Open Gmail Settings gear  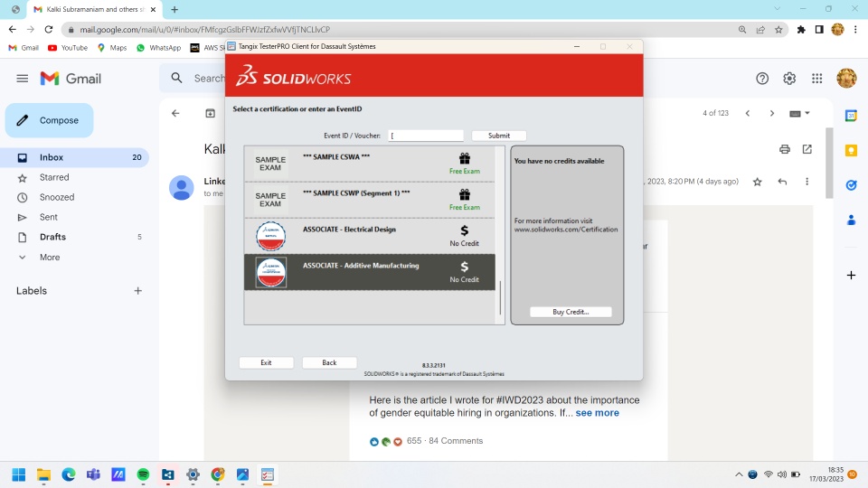789,79
